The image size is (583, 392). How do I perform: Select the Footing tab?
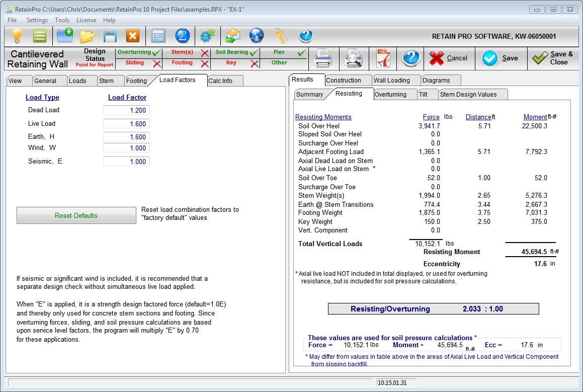136,81
